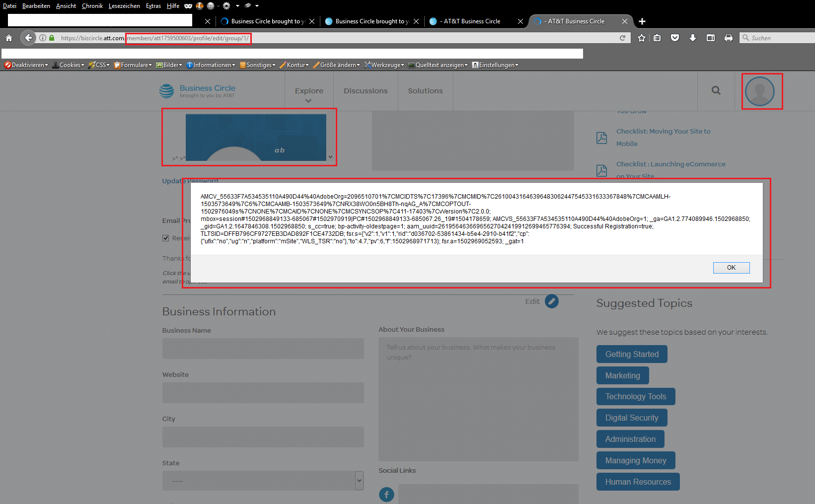Image resolution: width=815 pixels, height=504 pixels.
Task: Click PDF icon beside Launching eCommerce checklist
Action: (601, 170)
